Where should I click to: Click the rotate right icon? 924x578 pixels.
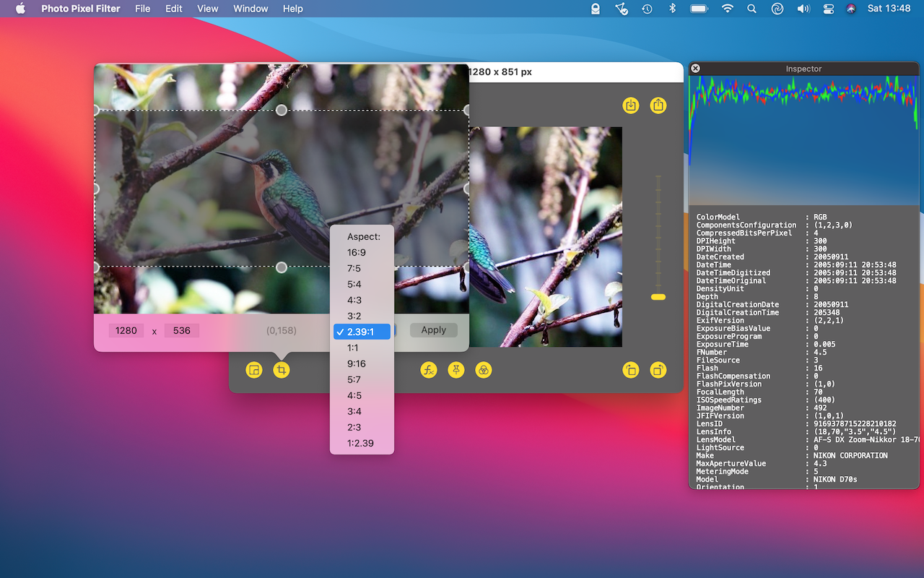click(658, 370)
